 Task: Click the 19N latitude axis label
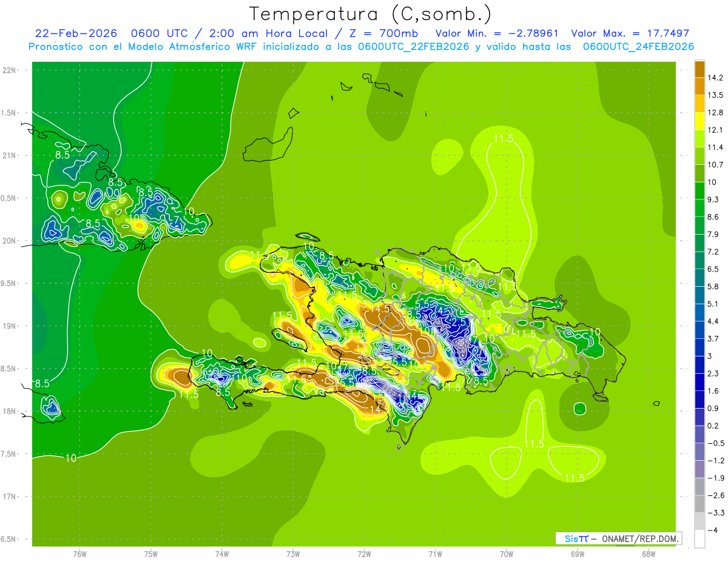tap(9, 326)
